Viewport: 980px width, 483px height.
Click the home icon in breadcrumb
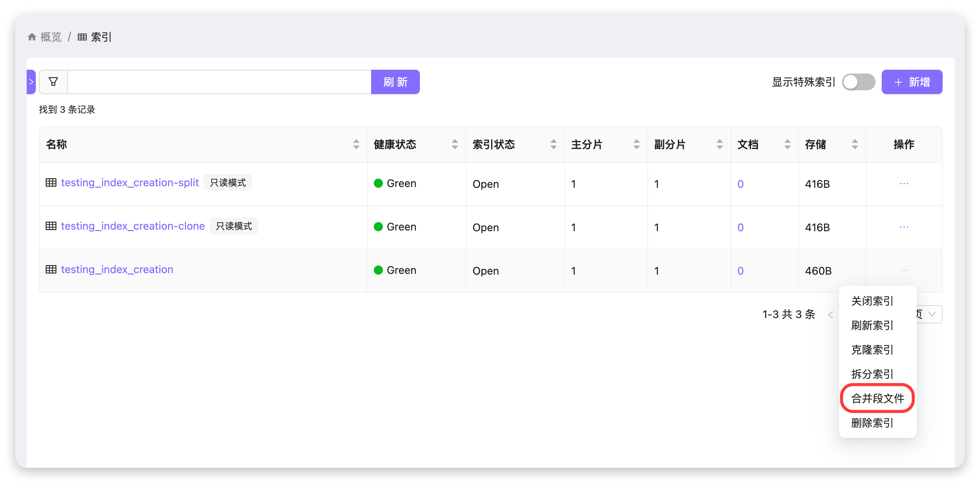pos(32,37)
